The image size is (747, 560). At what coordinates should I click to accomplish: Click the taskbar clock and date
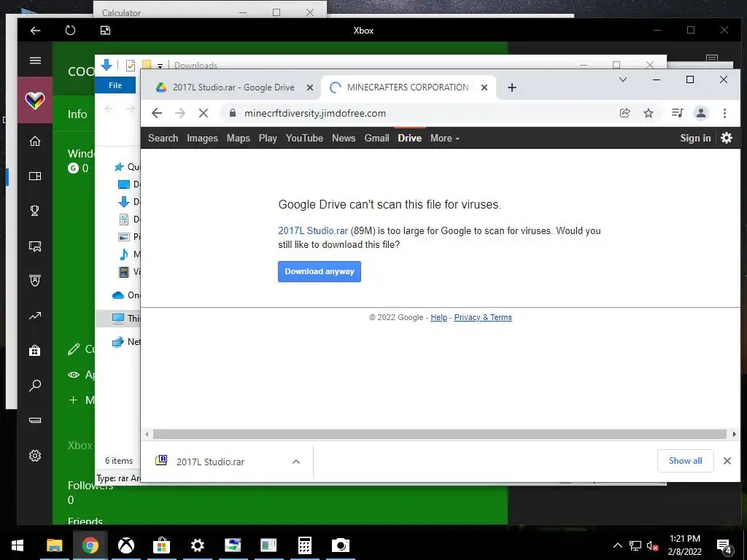tap(684, 545)
